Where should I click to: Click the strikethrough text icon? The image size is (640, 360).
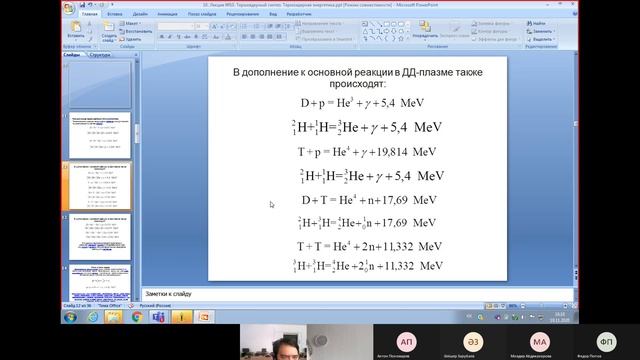point(187,37)
